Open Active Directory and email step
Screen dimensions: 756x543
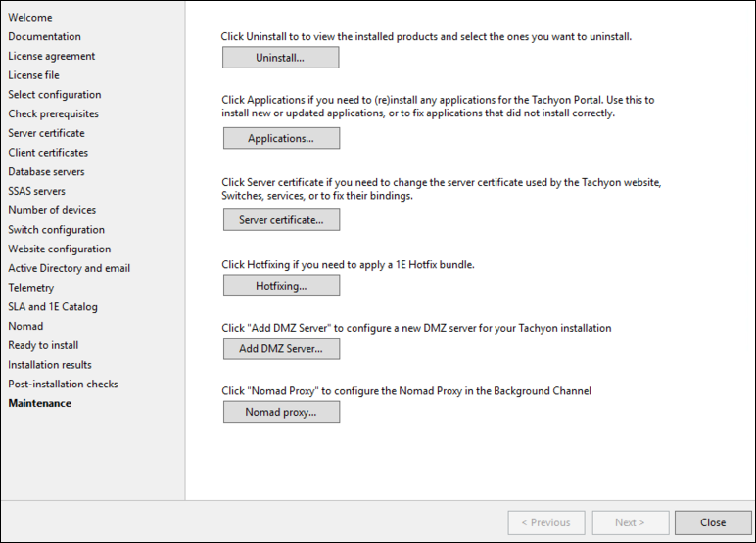[69, 268]
